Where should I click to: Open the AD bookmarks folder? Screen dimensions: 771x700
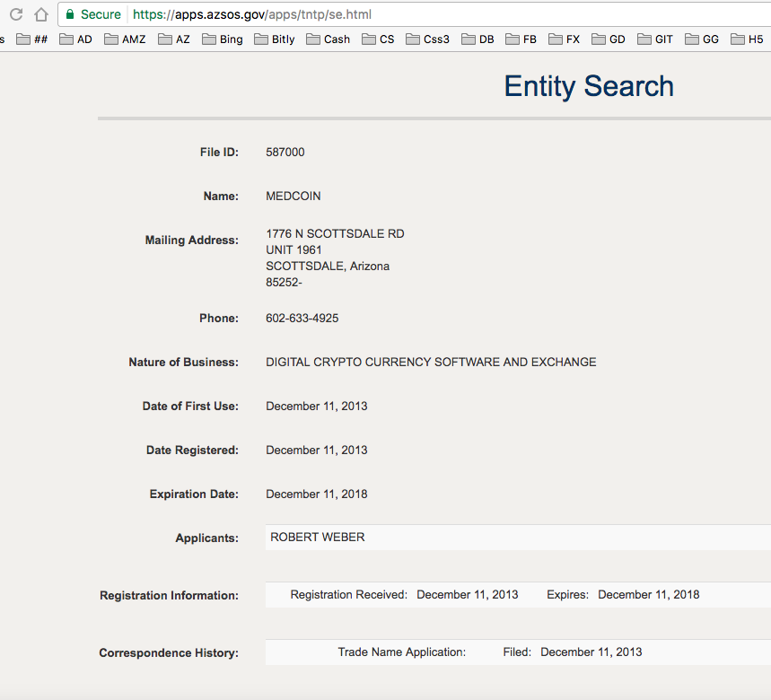[x=75, y=39]
